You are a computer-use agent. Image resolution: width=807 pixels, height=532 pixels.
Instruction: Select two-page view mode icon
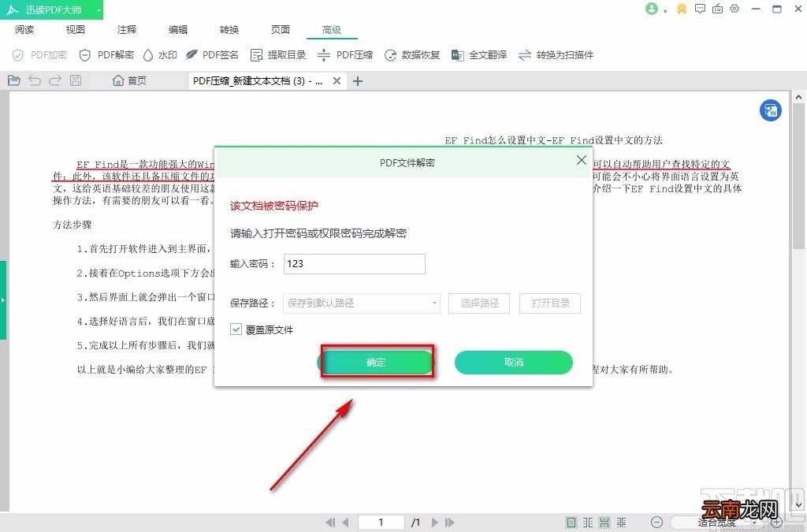pyautogui.click(x=588, y=523)
